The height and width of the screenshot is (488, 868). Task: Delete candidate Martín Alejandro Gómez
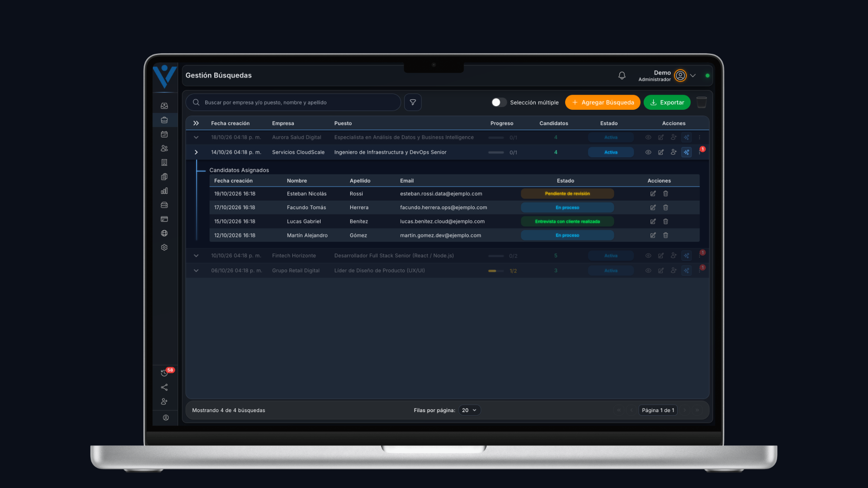[x=665, y=235]
